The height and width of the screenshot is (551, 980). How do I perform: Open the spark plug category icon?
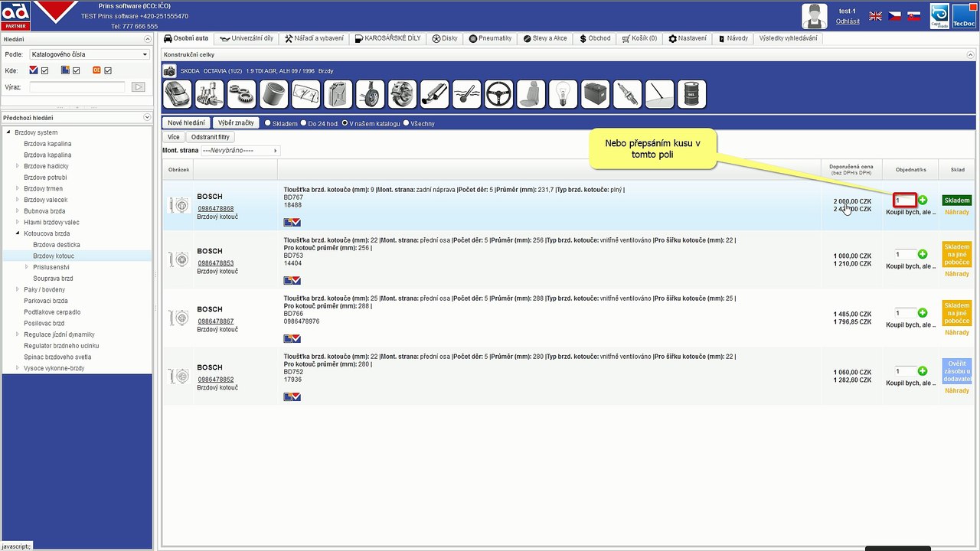(x=628, y=94)
